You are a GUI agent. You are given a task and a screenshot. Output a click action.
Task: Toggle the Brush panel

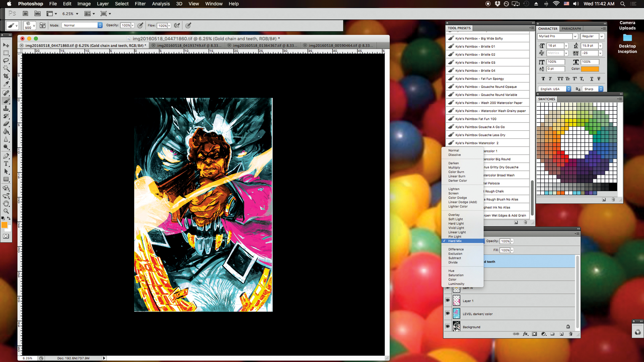(x=42, y=25)
